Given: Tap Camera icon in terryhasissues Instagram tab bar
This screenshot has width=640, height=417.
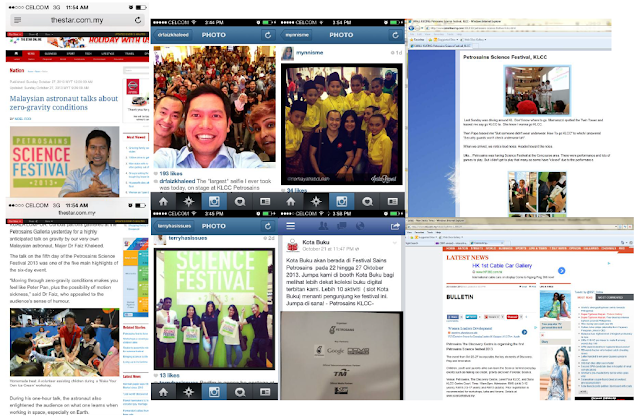Looking at the screenshot, I should (x=214, y=392).
